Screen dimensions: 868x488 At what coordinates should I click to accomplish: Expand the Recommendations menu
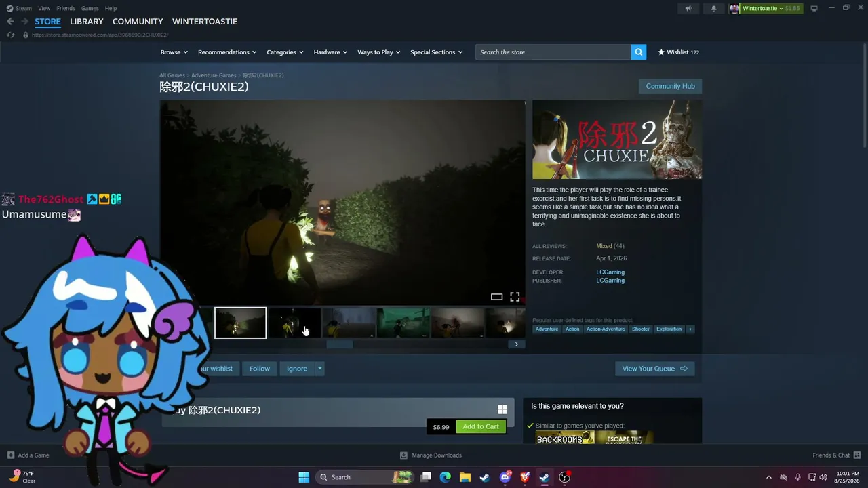point(227,52)
